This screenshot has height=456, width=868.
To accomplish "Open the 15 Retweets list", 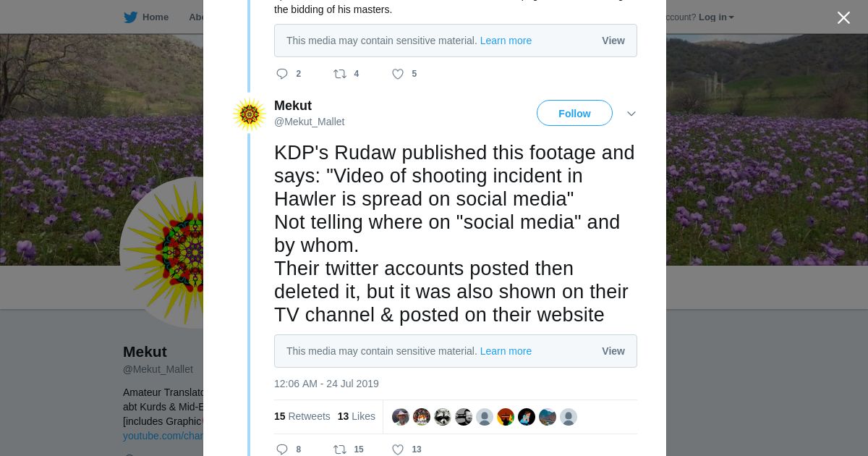I will point(302,416).
